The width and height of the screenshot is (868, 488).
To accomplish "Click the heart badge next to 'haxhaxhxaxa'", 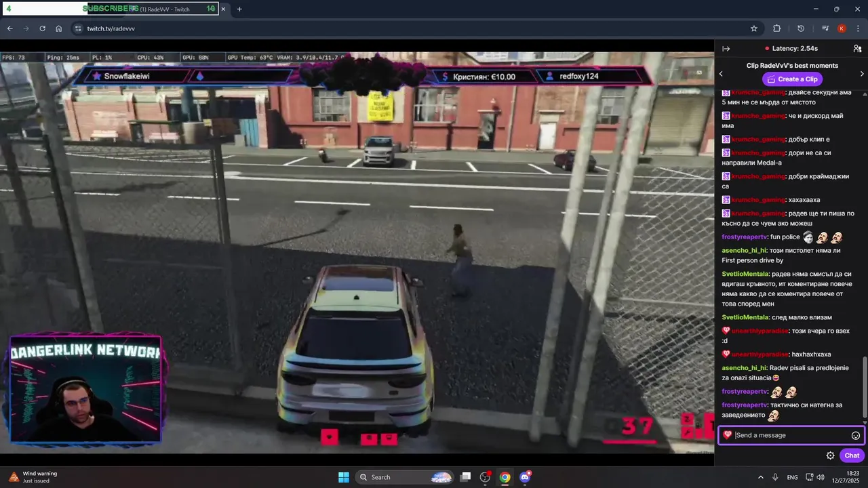I will tap(726, 354).
